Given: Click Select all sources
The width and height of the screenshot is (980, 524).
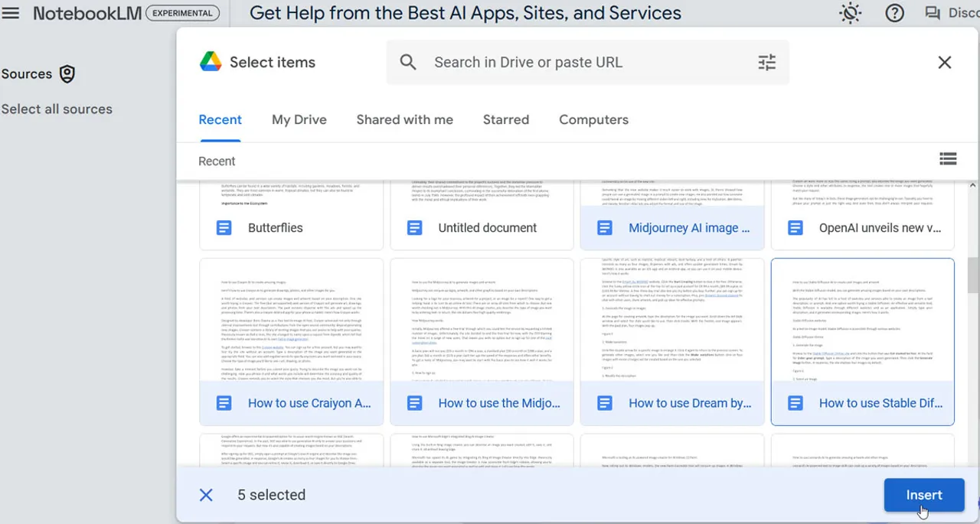Looking at the screenshot, I should pos(57,109).
